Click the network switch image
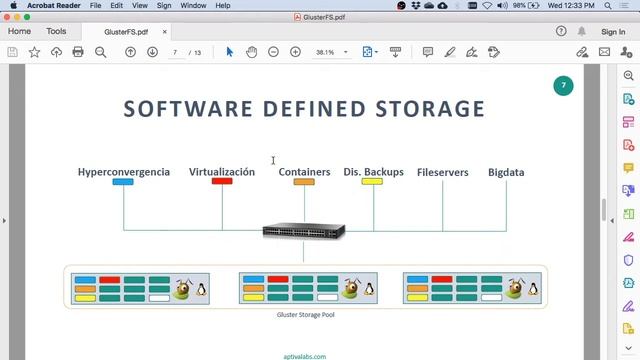640x360 pixels. (304, 231)
